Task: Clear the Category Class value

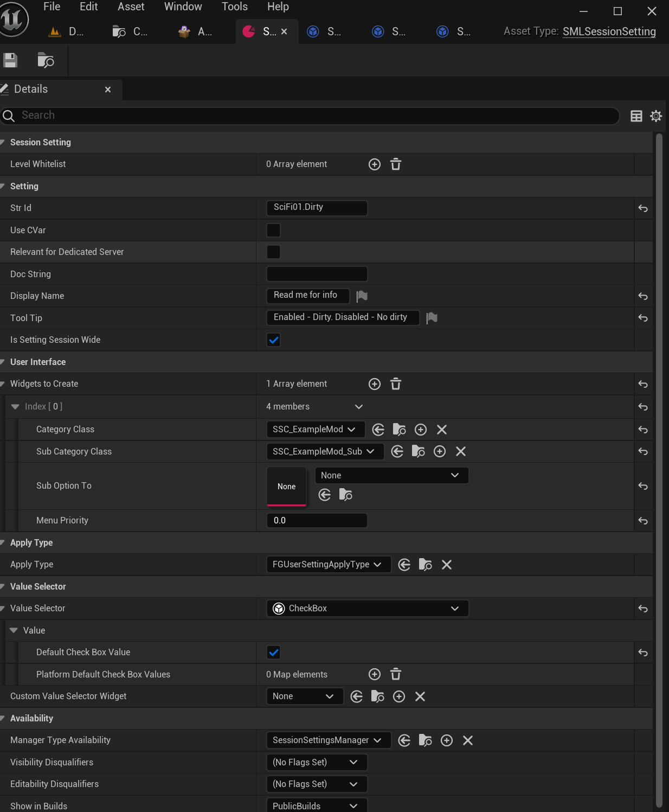Action: [x=442, y=430]
